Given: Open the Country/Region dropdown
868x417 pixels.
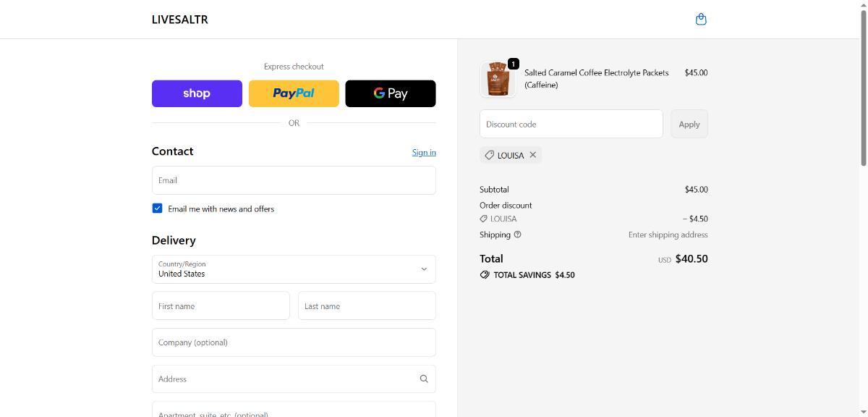Looking at the screenshot, I should click(294, 269).
